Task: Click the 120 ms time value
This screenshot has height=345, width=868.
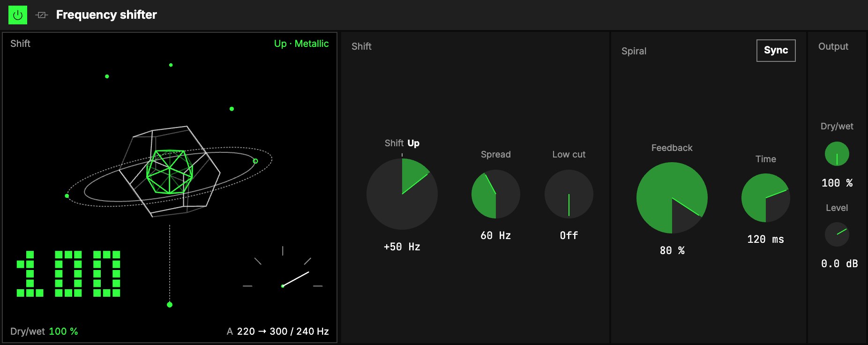Action: [x=766, y=240]
